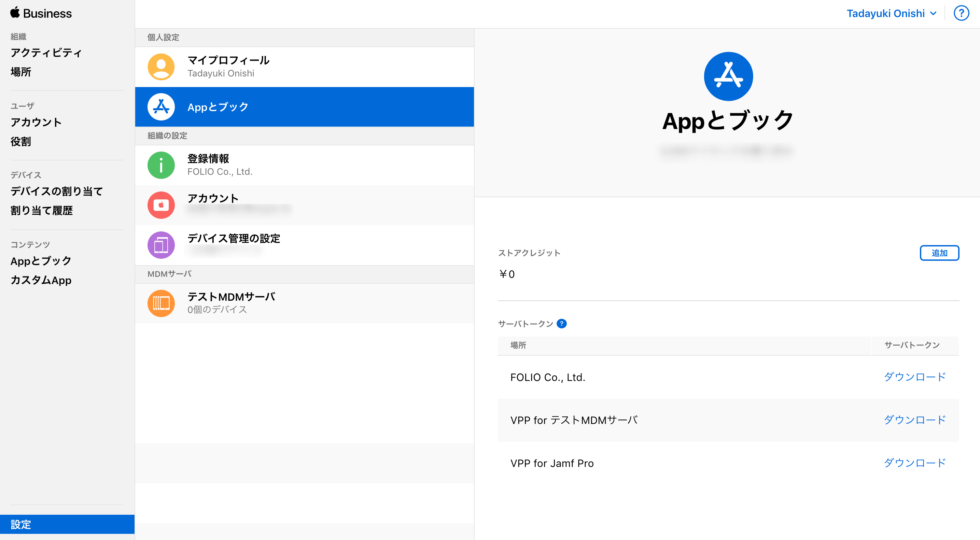Select the テストMDMサーバ row

coord(304,303)
